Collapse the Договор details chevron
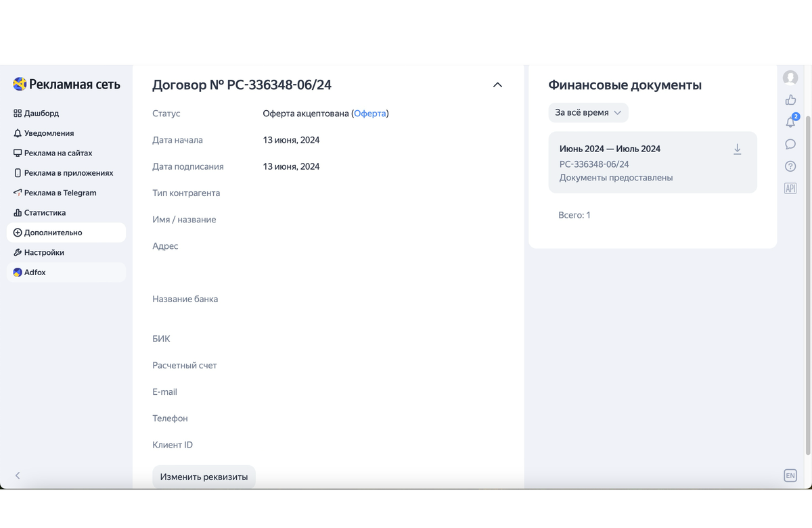The height and width of the screenshot is (528, 812). pyautogui.click(x=497, y=85)
